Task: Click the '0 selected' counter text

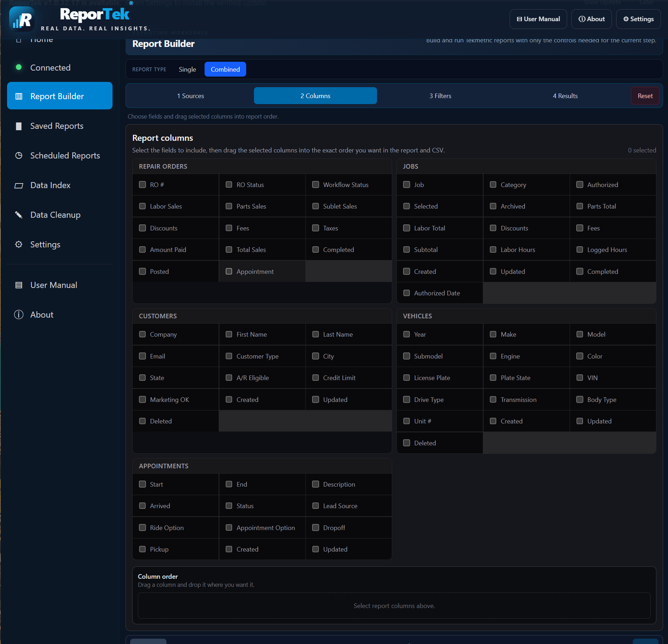Action: (x=642, y=150)
